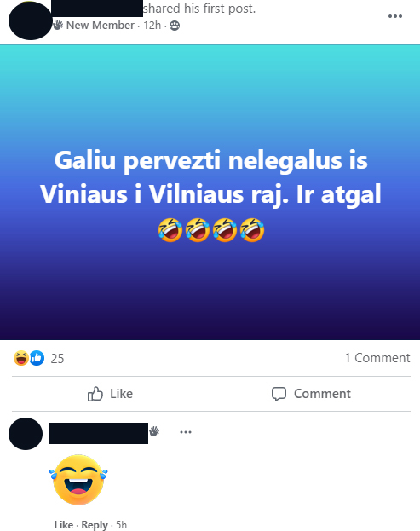Click the group audience icon next to 12h
This screenshot has height=531, width=420.
tap(175, 26)
